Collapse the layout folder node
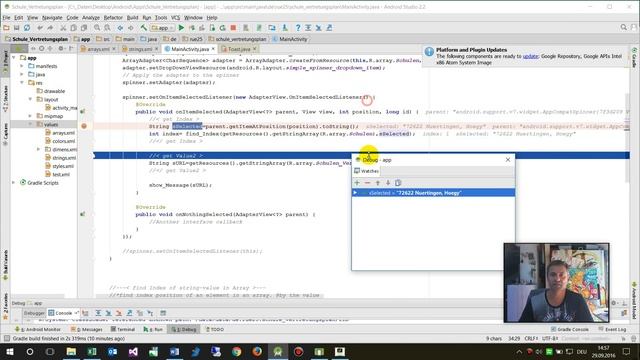The height and width of the screenshot is (360, 640). pos(30,99)
